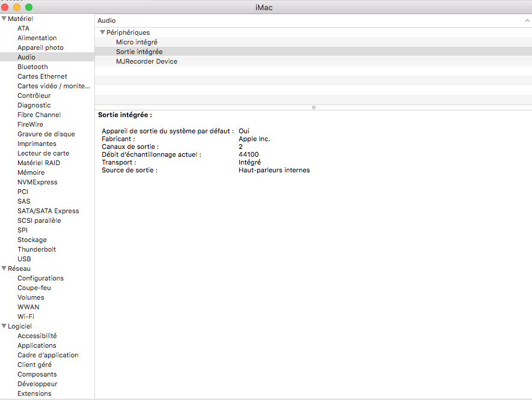532x400 pixels.
Task: Open Lecteur de carte entry
Action: point(43,153)
